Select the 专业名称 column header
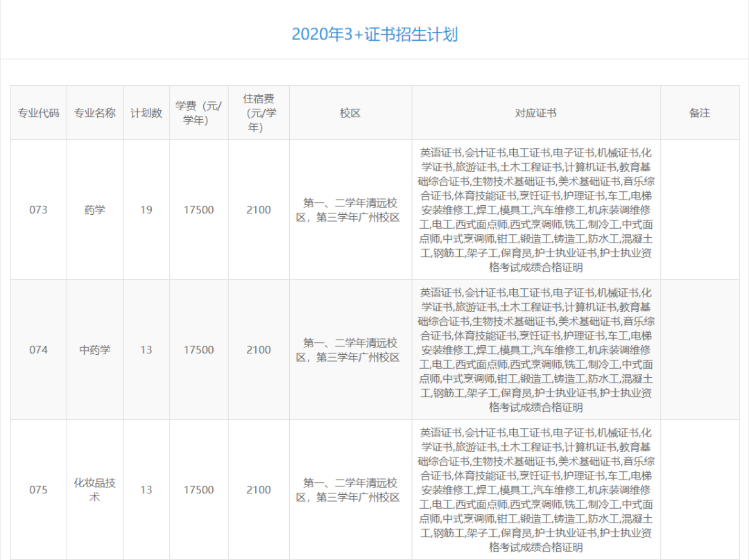Viewport: 749px width, 560px height. [x=95, y=112]
